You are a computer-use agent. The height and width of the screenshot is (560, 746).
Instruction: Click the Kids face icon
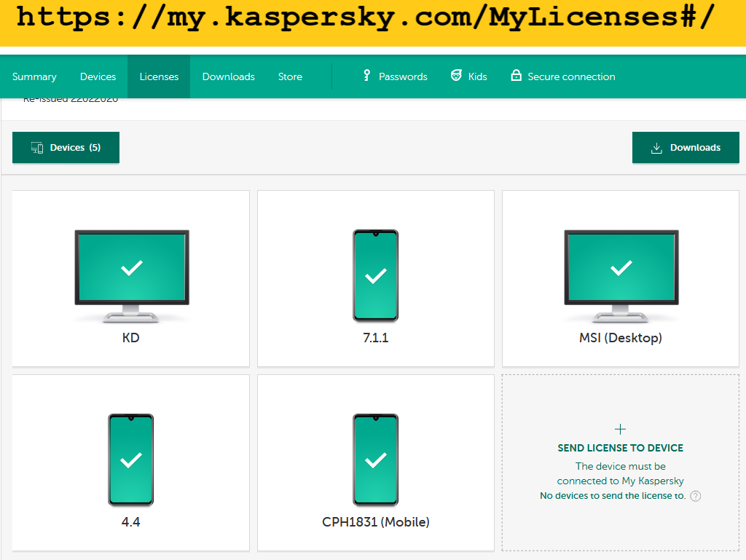click(x=456, y=76)
